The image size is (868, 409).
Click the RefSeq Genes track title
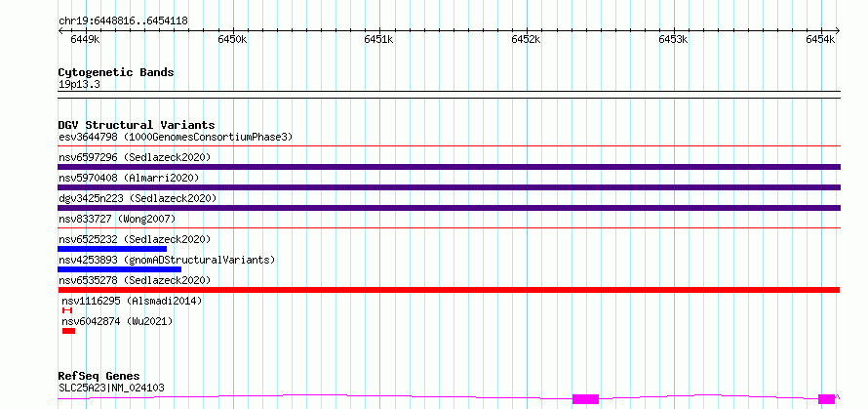[x=99, y=377]
